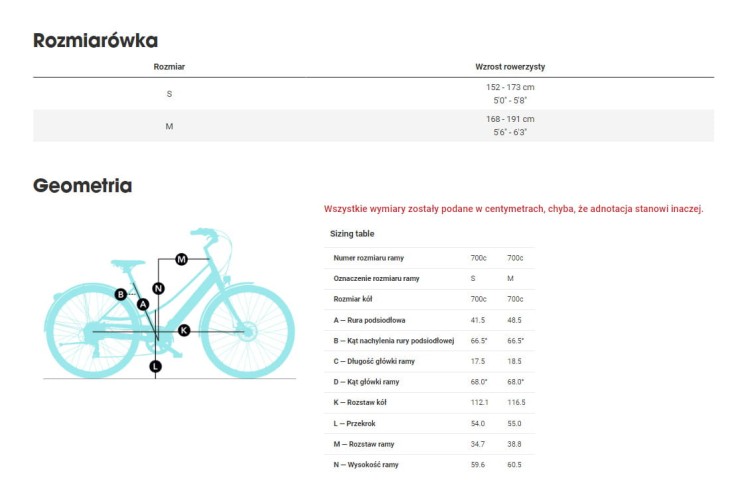This screenshot has width=750, height=501.
Task: Click the bike's rear wheel
Action: tap(92, 331)
